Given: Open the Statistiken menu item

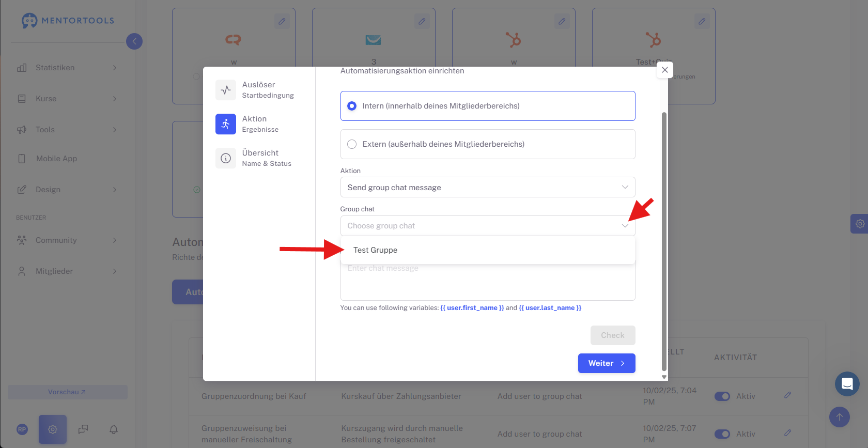Looking at the screenshot, I should tap(55, 68).
